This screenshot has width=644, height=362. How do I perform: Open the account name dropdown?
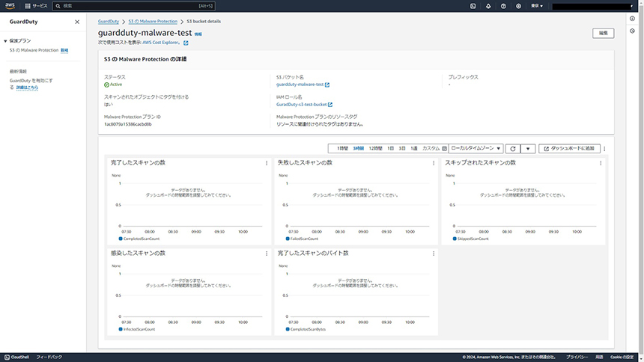point(592,6)
